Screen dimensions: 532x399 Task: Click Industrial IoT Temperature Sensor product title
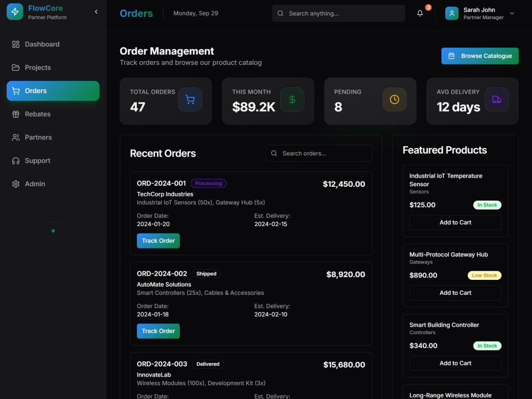[x=445, y=180]
